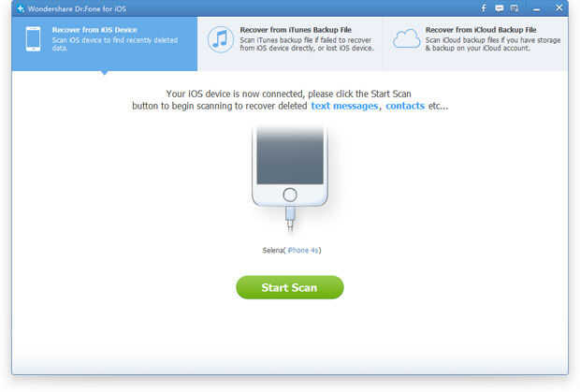Click the iCloud cloud icon

pyautogui.click(x=406, y=38)
